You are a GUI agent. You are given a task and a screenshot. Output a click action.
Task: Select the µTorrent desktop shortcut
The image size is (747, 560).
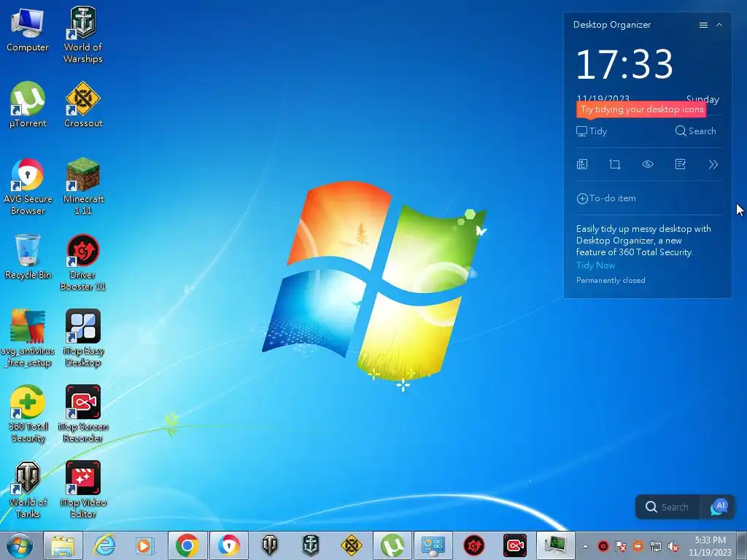pos(28,105)
